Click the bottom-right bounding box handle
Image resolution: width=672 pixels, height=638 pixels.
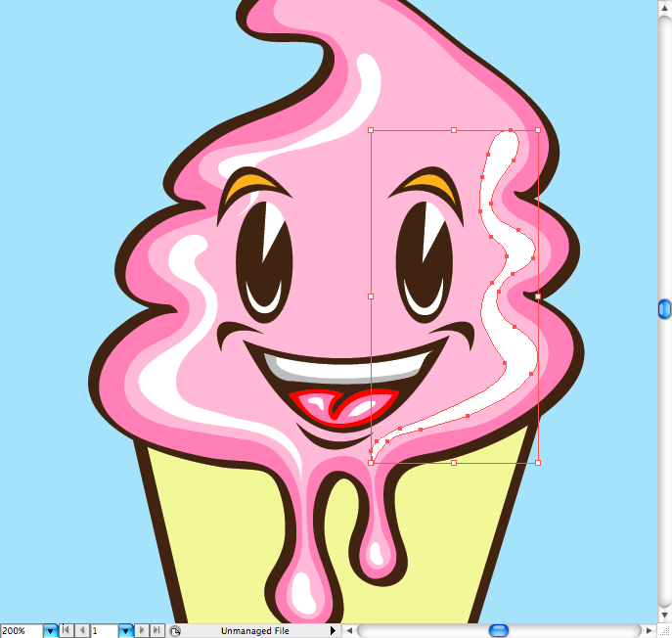538,462
